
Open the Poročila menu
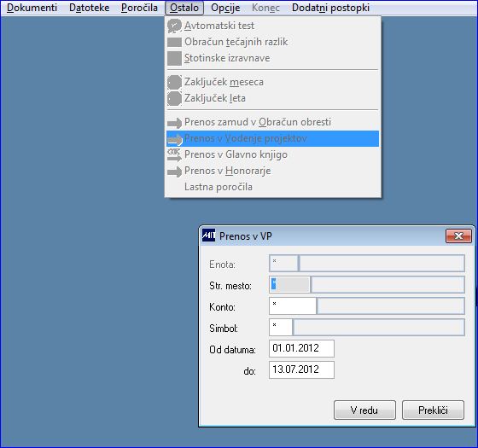139,8
